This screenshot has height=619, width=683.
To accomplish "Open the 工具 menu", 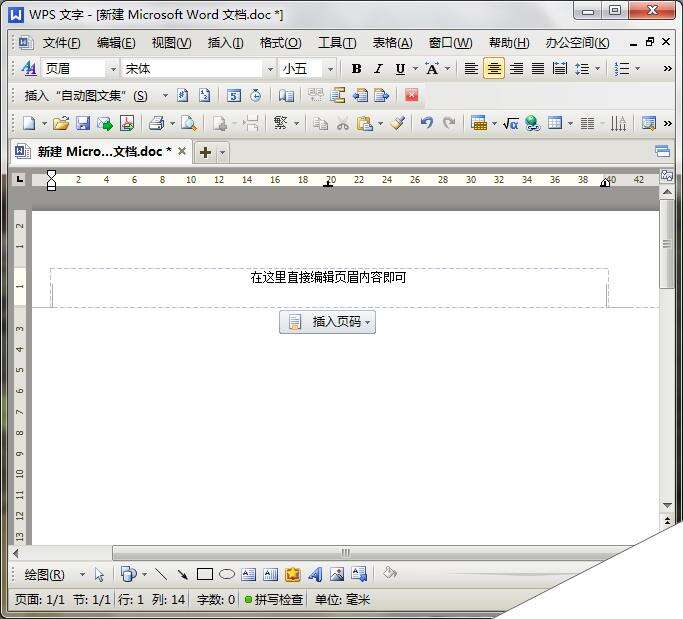I will (x=337, y=43).
